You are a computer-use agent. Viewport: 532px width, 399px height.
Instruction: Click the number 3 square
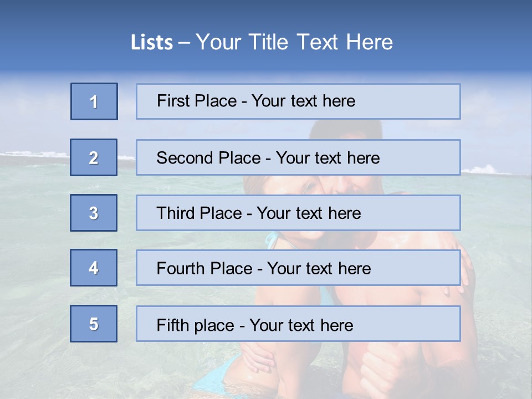(94, 213)
